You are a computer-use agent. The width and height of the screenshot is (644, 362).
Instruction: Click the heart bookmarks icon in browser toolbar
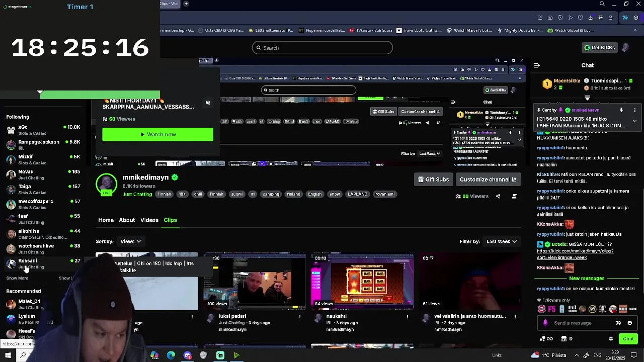click(580, 18)
